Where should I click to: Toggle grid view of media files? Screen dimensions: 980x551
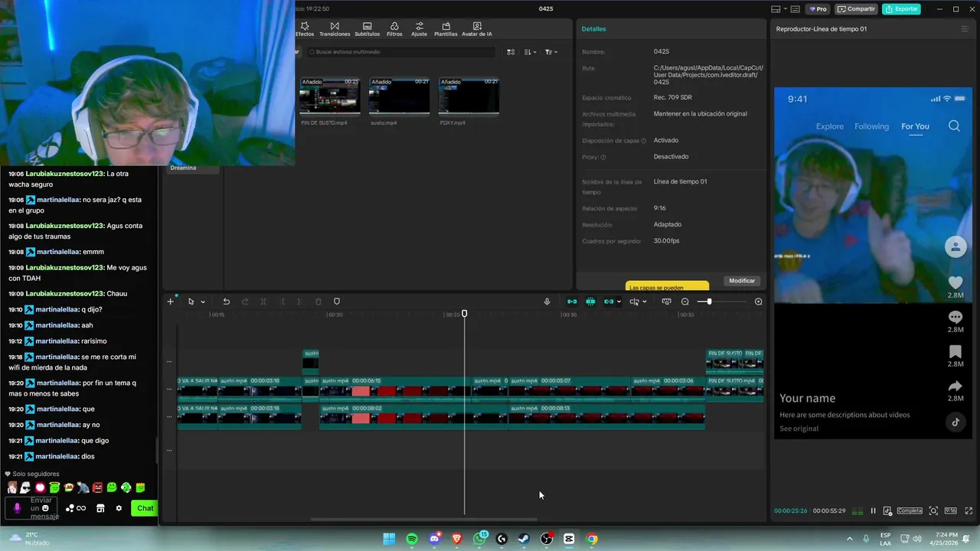click(x=511, y=52)
